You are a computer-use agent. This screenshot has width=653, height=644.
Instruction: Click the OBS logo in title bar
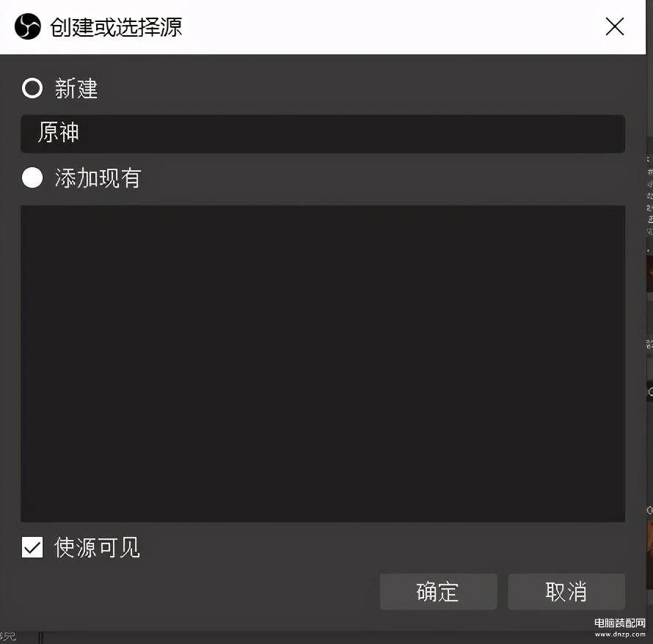(27, 26)
